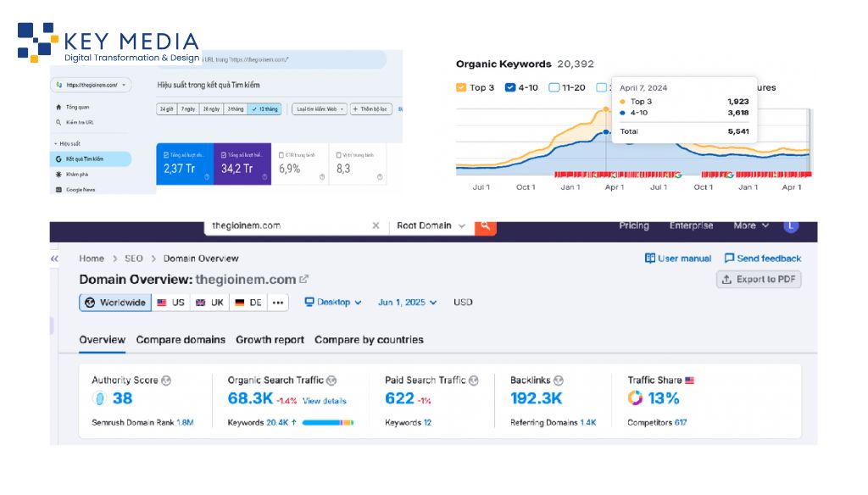868x495 pixels.
Task: Open the Competitors 617 value
Action: (681, 422)
